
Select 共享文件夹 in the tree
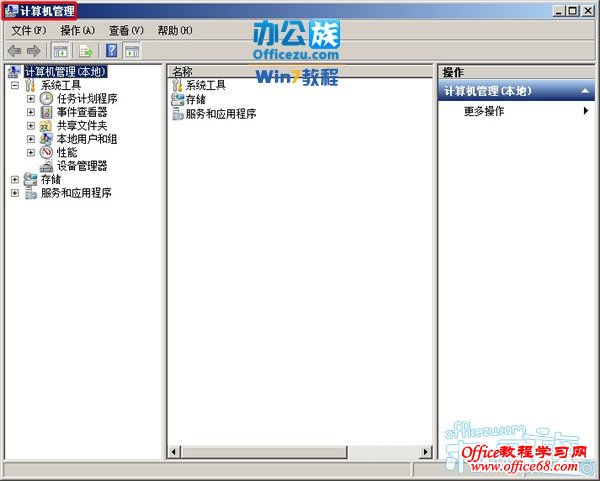coord(82,126)
